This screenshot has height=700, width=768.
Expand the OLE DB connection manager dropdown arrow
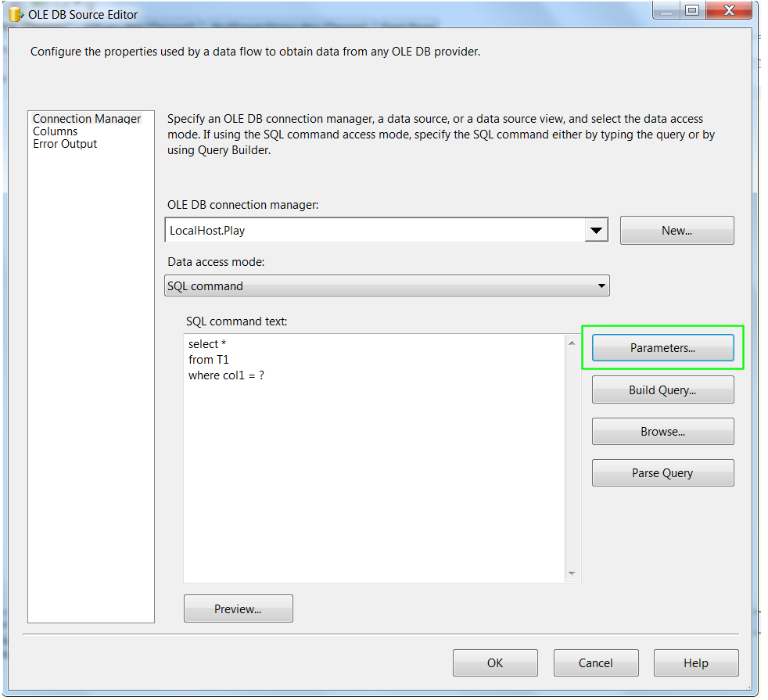click(x=596, y=230)
